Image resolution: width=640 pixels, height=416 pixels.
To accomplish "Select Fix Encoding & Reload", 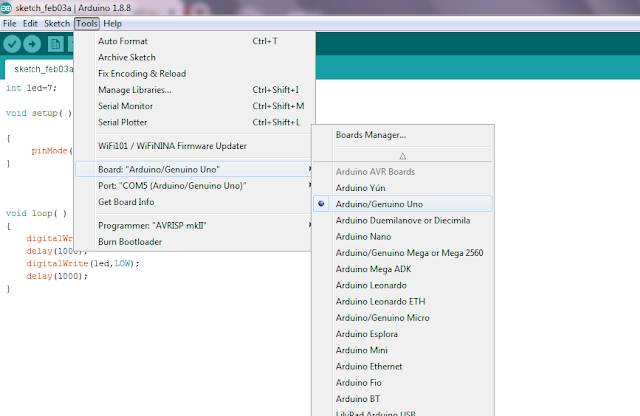I will (x=194, y=73).
